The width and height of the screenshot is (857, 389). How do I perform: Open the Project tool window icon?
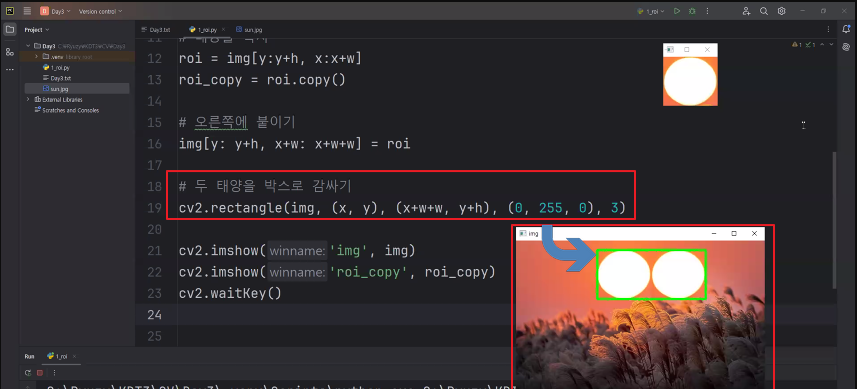[10, 30]
